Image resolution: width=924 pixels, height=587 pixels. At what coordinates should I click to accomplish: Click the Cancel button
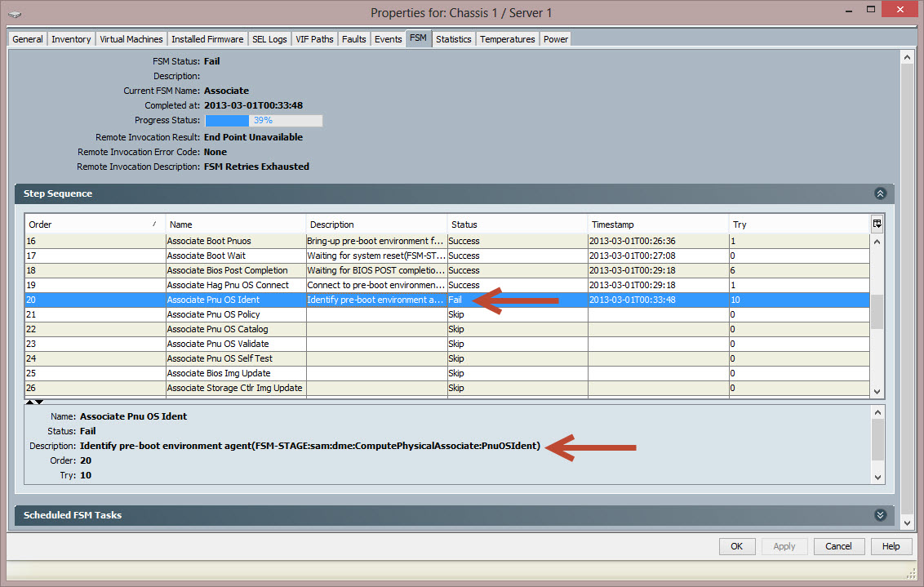tap(838, 546)
